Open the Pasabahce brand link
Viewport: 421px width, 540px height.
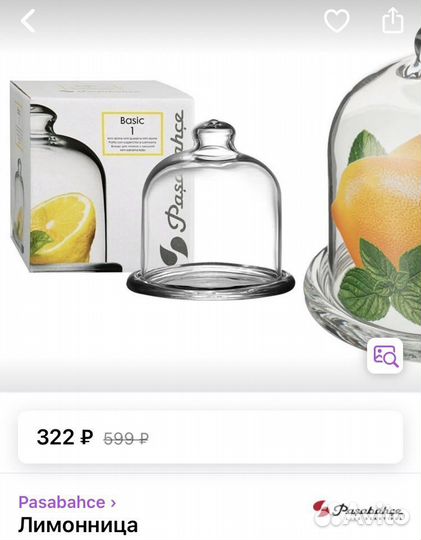tap(62, 502)
